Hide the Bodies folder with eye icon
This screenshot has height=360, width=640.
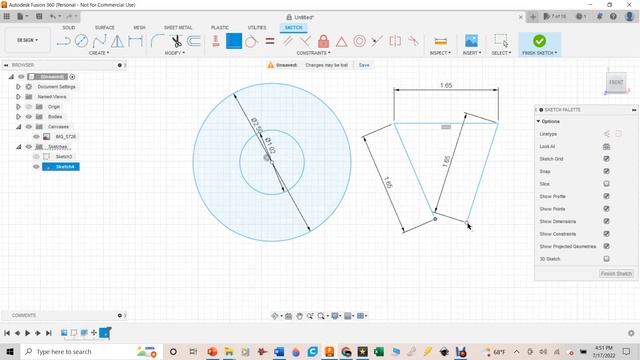29,116
